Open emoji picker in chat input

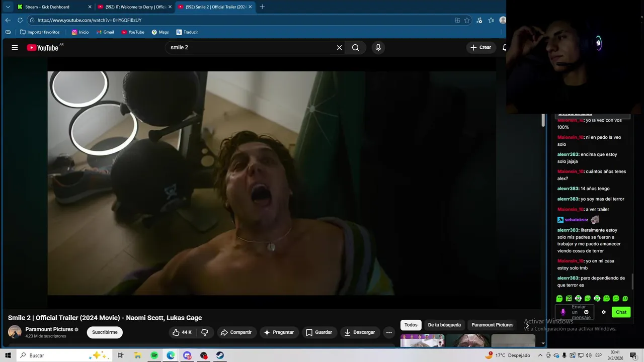[586, 312]
